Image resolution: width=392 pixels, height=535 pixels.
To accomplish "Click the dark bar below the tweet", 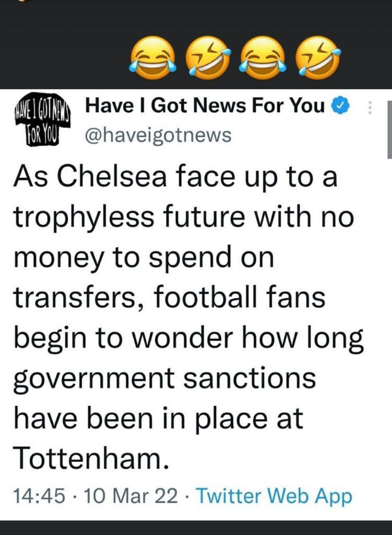I will point(196,528).
